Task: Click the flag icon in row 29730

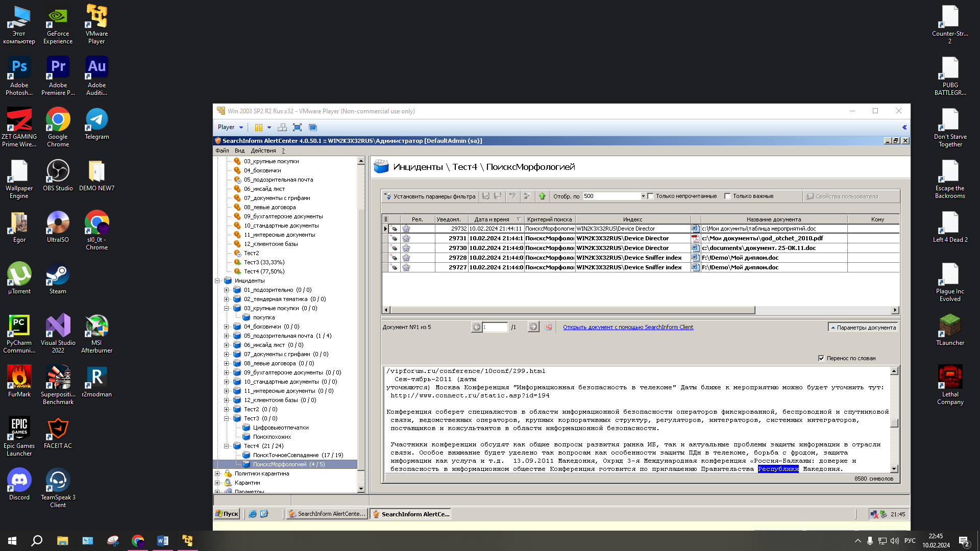Action: 394,248
